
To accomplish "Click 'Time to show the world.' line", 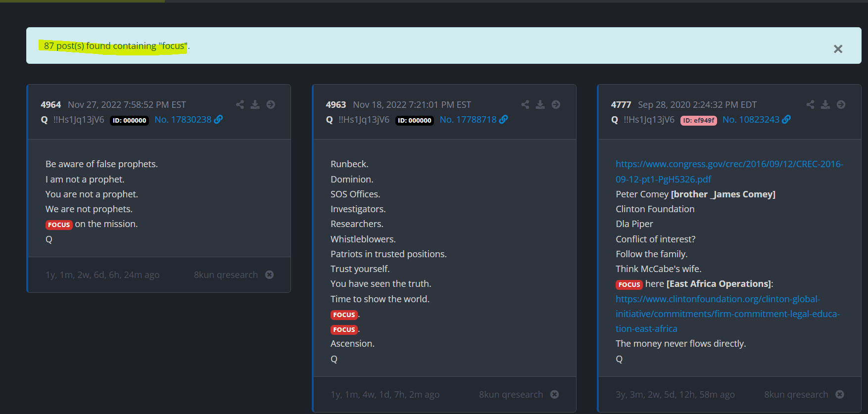I will pos(380,299).
